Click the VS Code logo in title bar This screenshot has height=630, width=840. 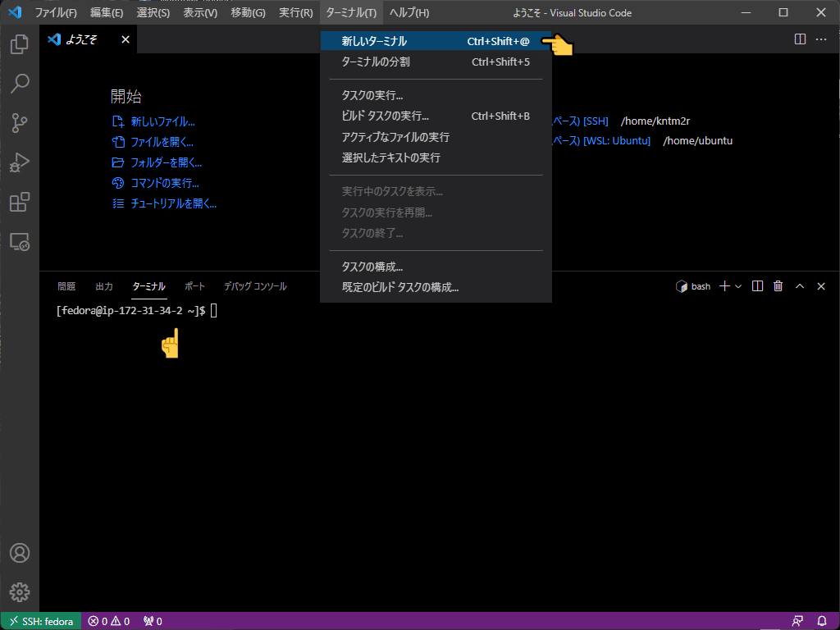pos(15,11)
